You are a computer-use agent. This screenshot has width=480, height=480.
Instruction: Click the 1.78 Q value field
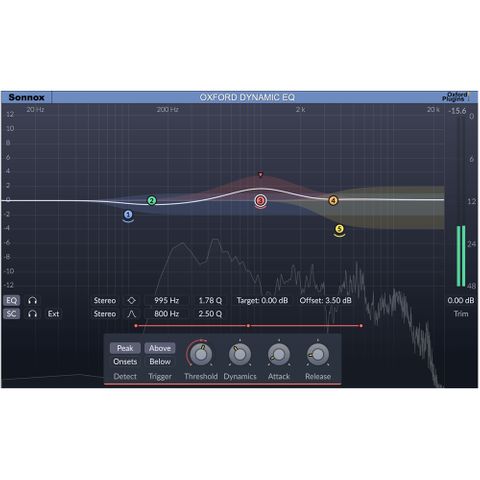210,301
